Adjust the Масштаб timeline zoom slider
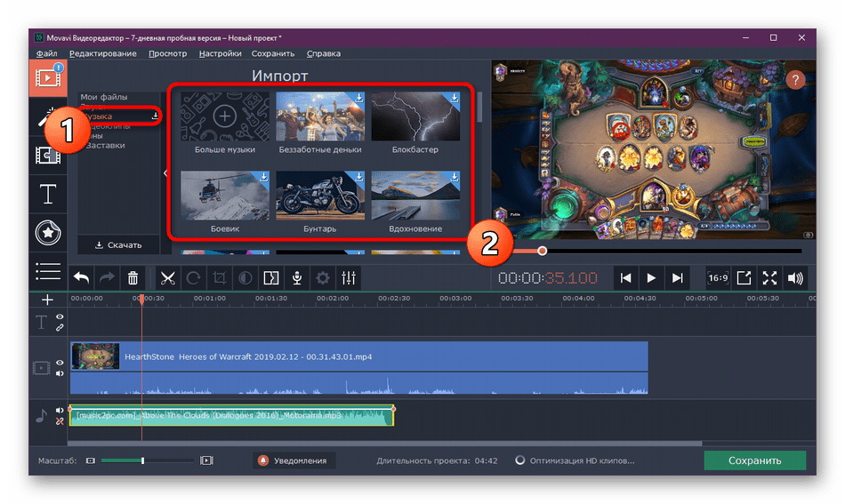Image resolution: width=845 pixels, height=504 pixels. click(x=142, y=460)
